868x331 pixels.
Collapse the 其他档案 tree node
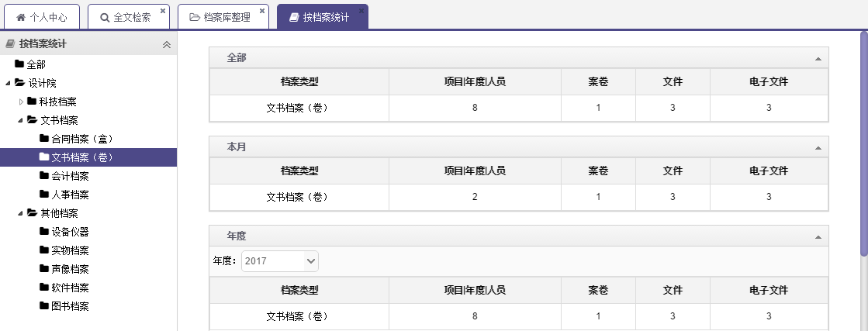pos(9,213)
